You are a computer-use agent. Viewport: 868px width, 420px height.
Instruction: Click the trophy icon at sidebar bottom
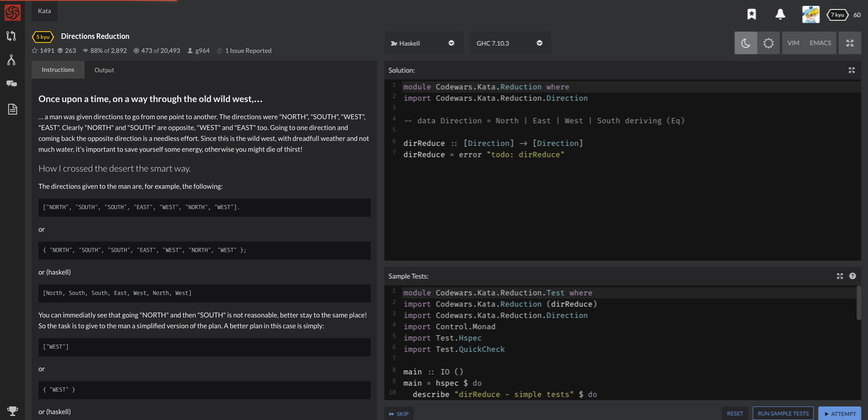pyautogui.click(x=13, y=411)
